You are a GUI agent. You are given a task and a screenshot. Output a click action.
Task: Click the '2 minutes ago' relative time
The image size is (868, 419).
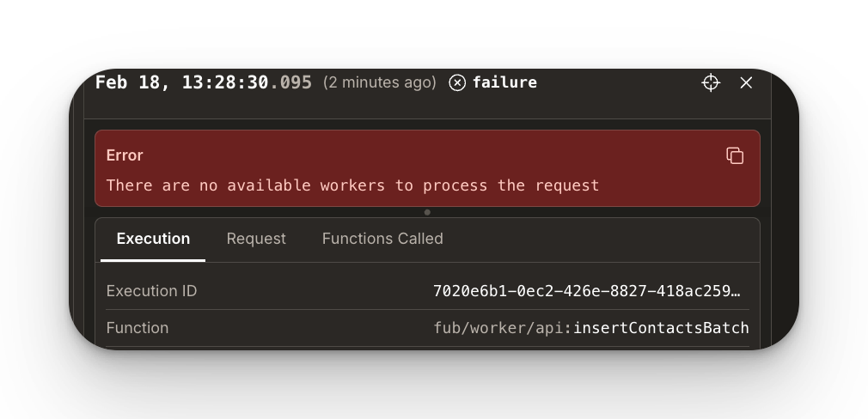coord(379,82)
